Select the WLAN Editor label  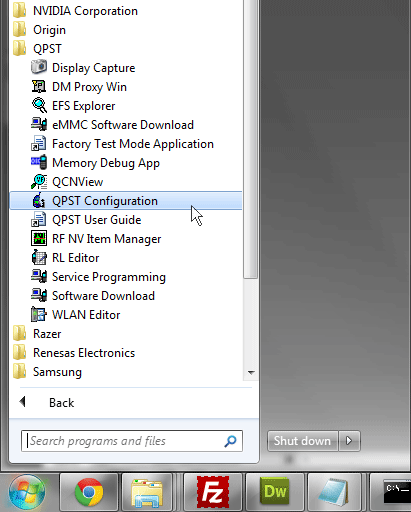(x=86, y=315)
